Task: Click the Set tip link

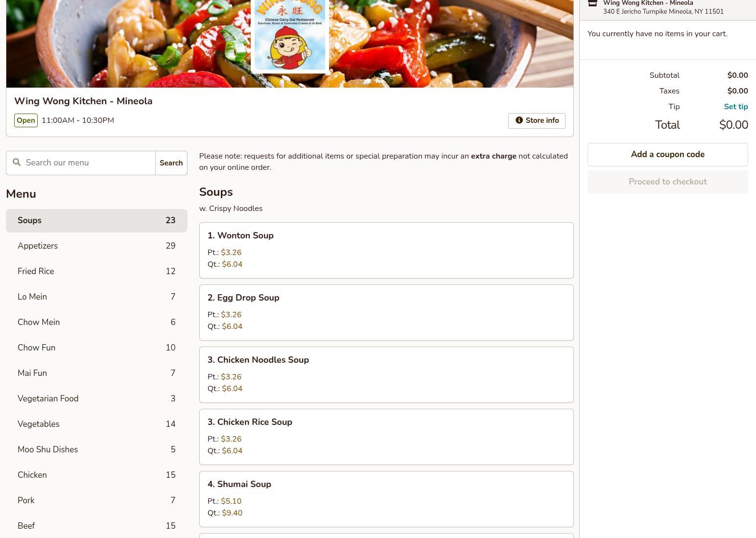Action: pyautogui.click(x=736, y=107)
